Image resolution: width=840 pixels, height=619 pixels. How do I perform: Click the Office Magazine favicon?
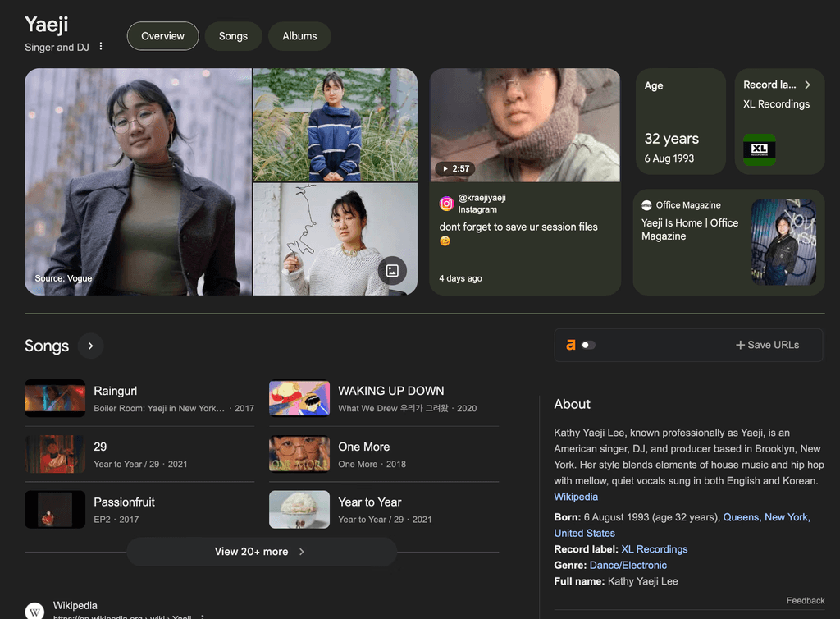646,205
